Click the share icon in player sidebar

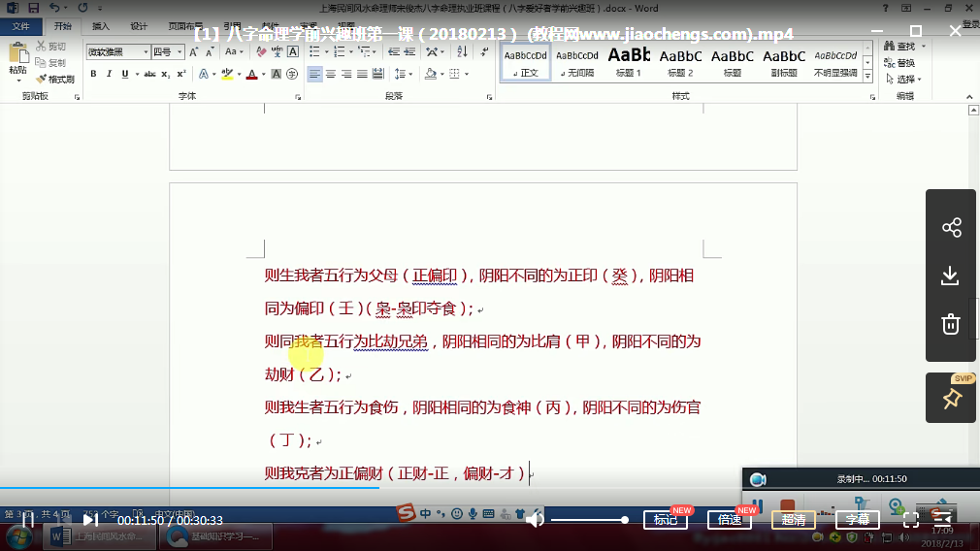coord(951,227)
